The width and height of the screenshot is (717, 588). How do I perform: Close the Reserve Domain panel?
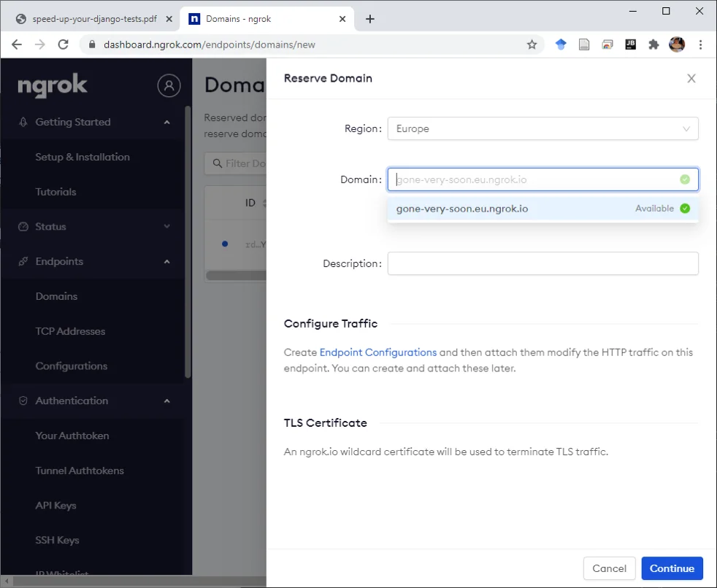coord(691,79)
